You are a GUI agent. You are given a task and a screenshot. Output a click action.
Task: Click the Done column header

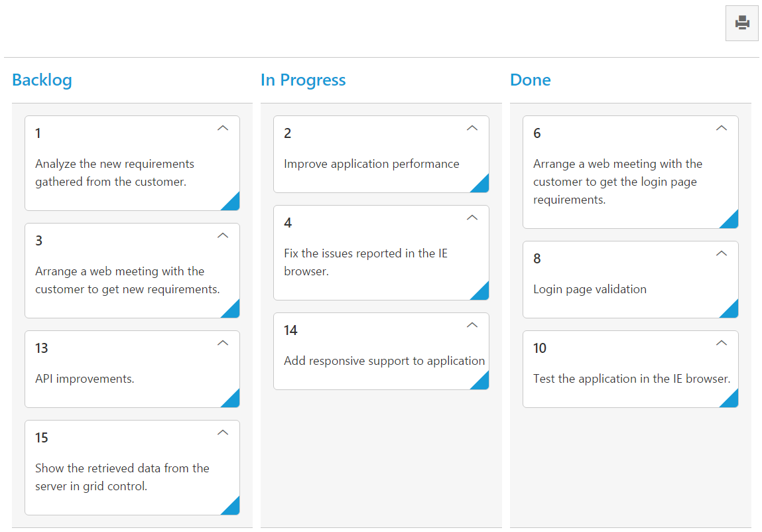click(x=530, y=80)
